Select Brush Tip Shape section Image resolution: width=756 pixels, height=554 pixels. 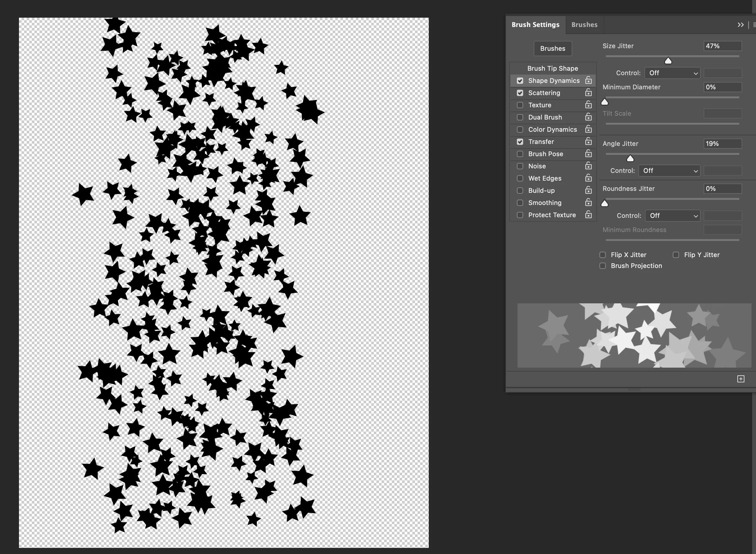[553, 68]
